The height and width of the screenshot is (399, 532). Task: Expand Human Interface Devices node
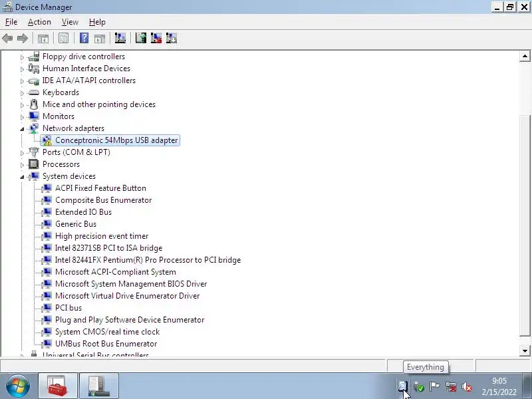pyautogui.click(x=22, y=69)
